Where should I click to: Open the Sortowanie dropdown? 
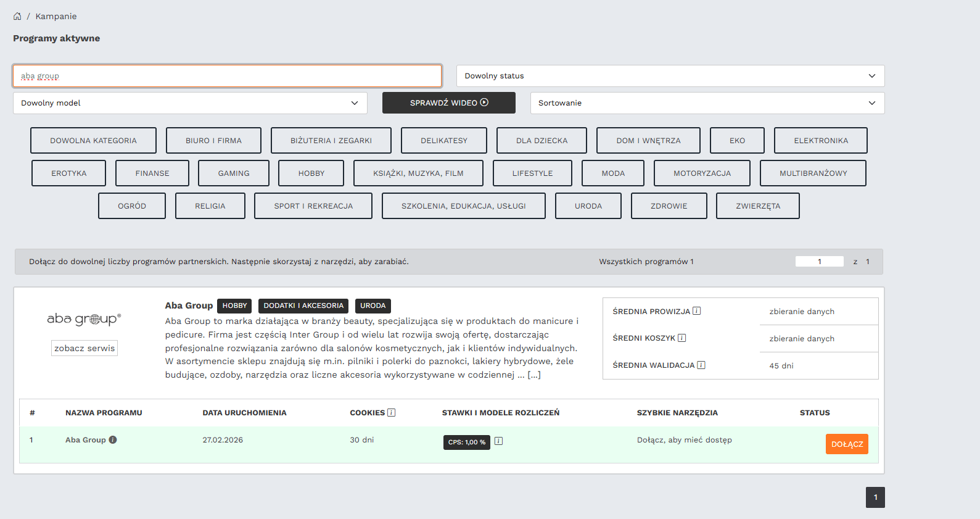pos(707,103)
